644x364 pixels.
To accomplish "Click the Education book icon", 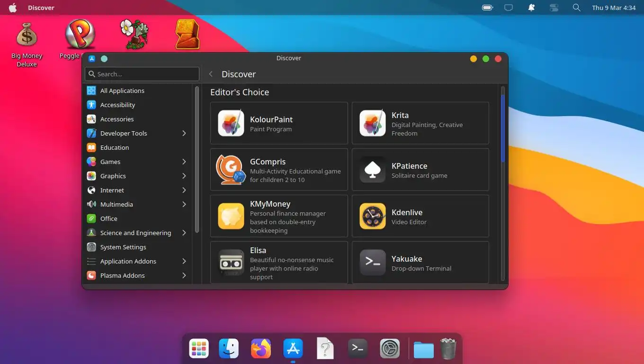I will point(91,147).
